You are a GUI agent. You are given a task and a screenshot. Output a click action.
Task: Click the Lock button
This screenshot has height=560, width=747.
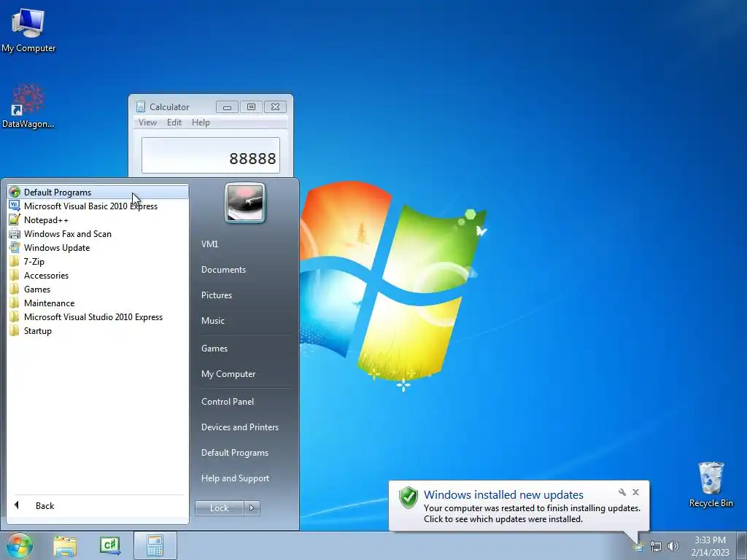click(x=219, y=508)
